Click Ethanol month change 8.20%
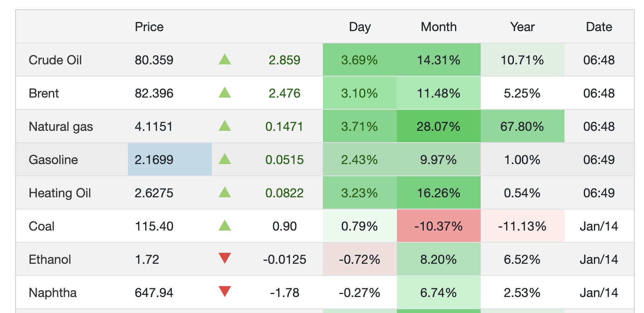The height and width of the screenshot is (313, 644). point(439,259)
